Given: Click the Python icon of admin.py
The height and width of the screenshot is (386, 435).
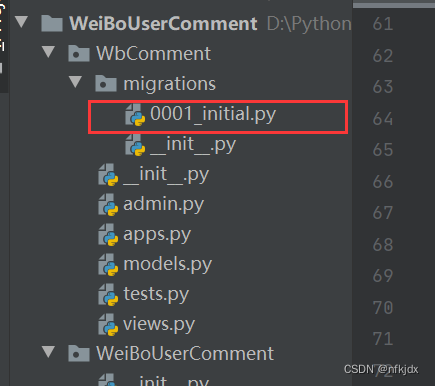Looking at the screenshot, I should pos(108,204).
